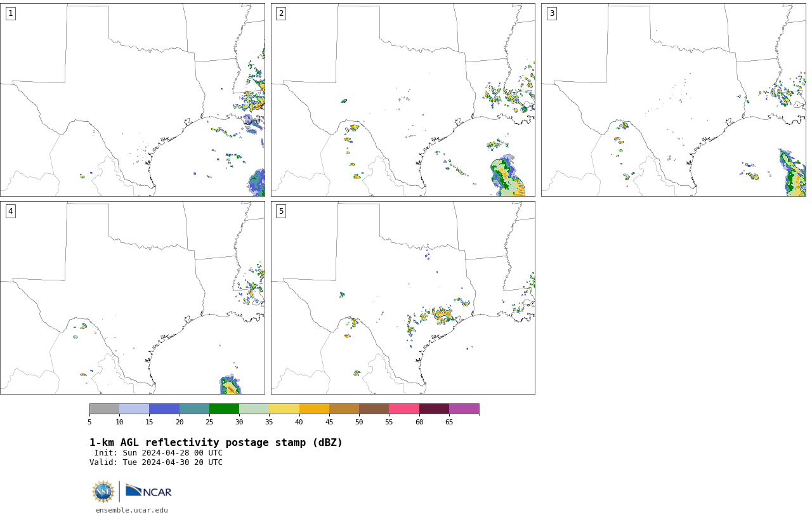Click the 'Init: Sun 2024-04-28 00 UTC' line
The height and width of the screenshot is (517, 812).
[x=158, y=453]
